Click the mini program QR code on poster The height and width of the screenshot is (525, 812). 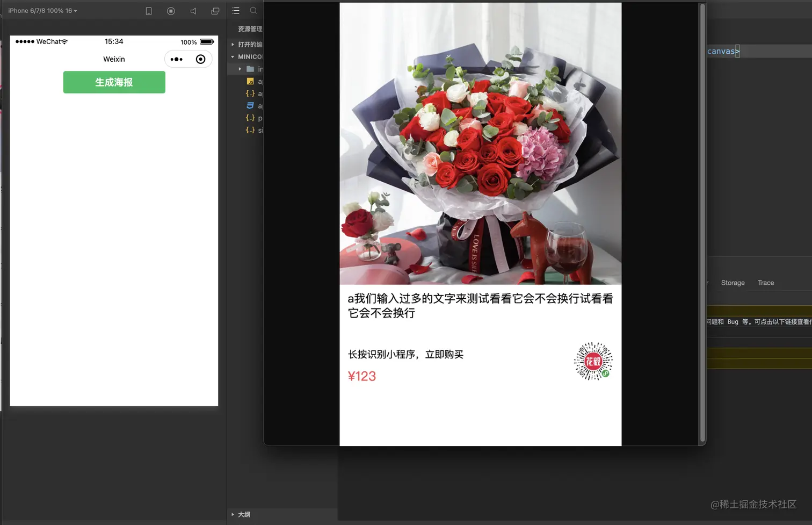tap(593, 361)
